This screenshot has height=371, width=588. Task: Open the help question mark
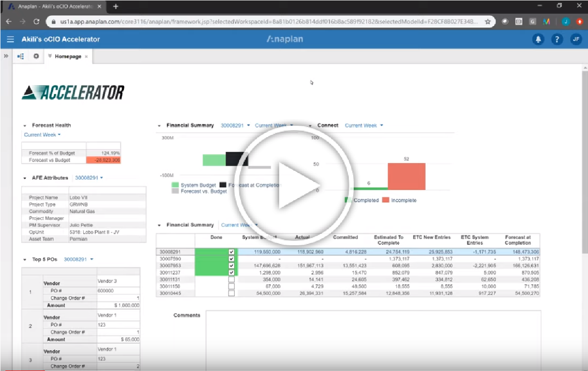[557, 40]
